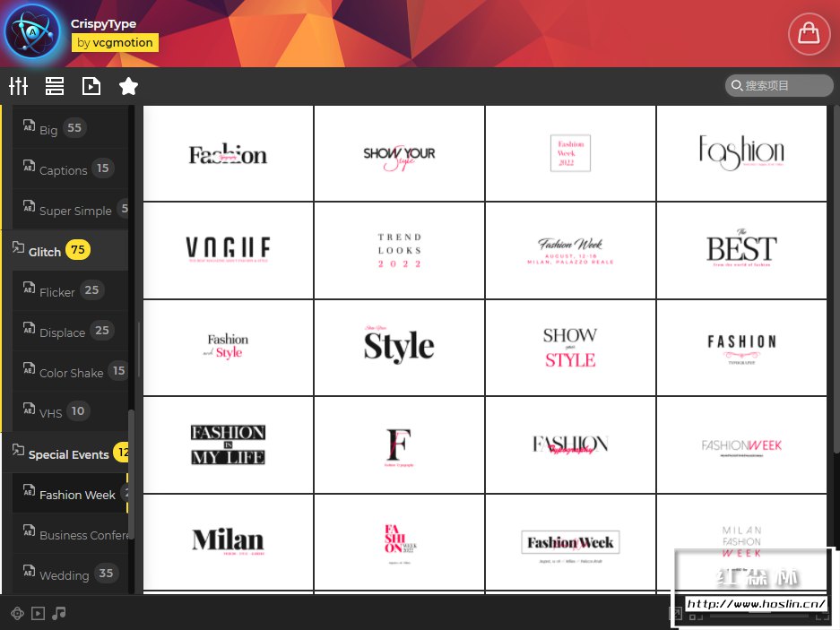The width and height of the screenshot is (840, 630).
Task: Select the Fashion Week category
Action: point(70,494)
